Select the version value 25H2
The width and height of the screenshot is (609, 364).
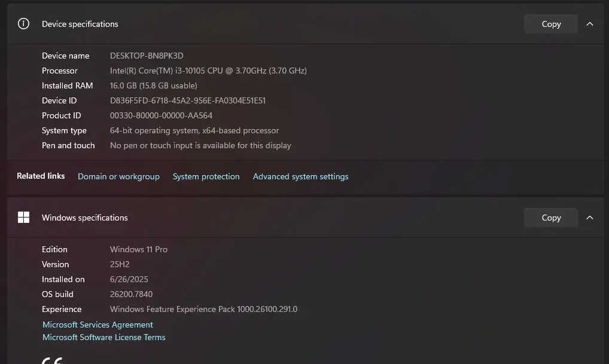(120, 264)
